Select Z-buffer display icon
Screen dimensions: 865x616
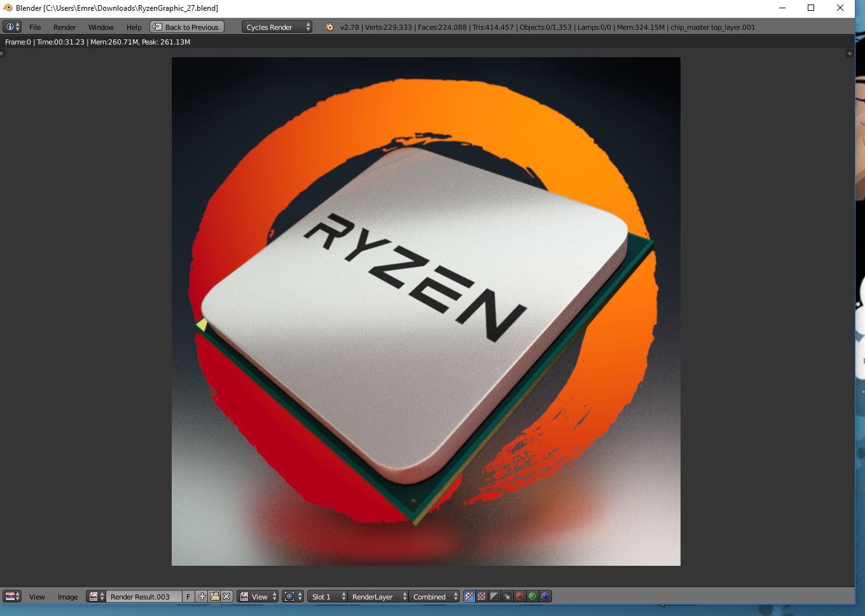pyautogui.click(x=507, y=596)
